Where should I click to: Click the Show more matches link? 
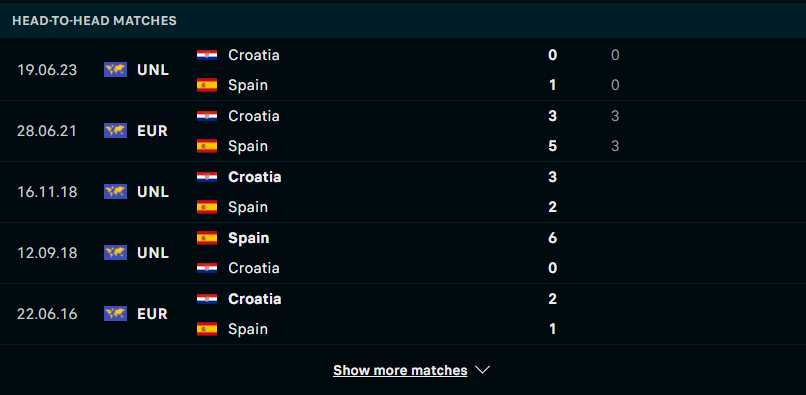pos(400,370)
